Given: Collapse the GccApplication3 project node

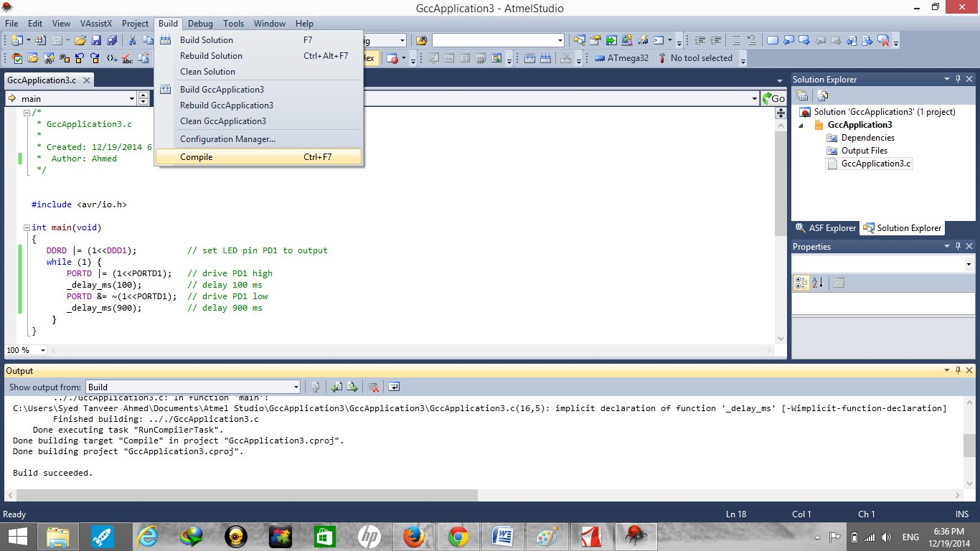Looking at the screenshot, I should tap(802, 126).
